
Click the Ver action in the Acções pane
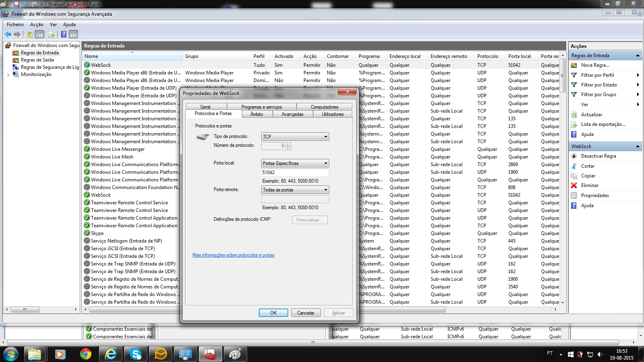tap(584, 105)
